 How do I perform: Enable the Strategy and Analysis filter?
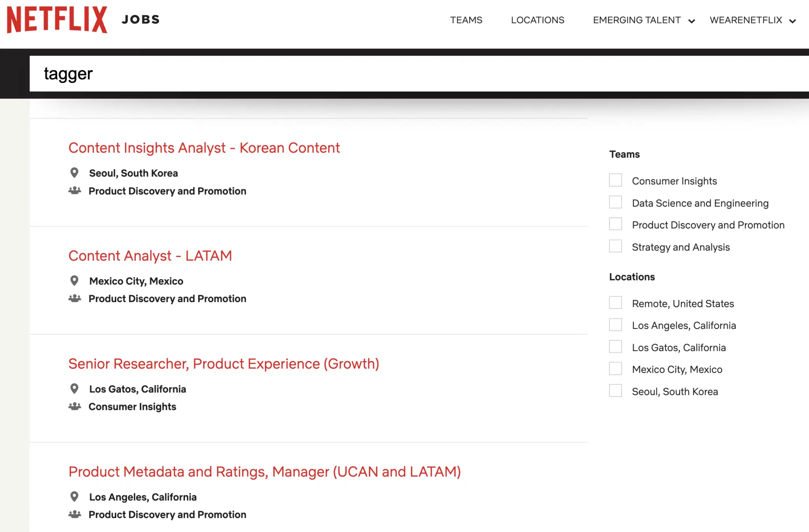(615, 246)
